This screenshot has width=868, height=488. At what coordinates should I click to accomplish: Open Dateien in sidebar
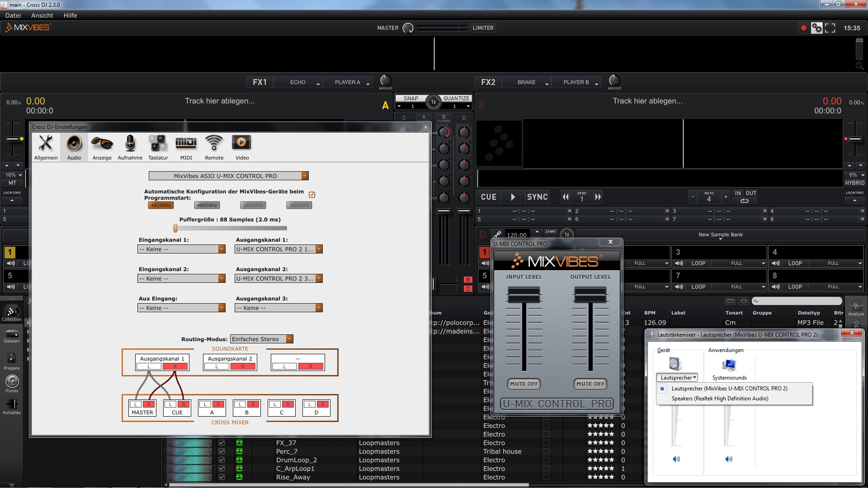tap(11, 337)
